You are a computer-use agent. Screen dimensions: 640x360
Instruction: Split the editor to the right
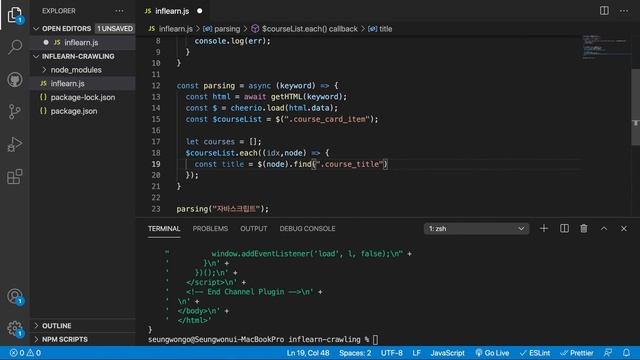click(x=604, y=11)
